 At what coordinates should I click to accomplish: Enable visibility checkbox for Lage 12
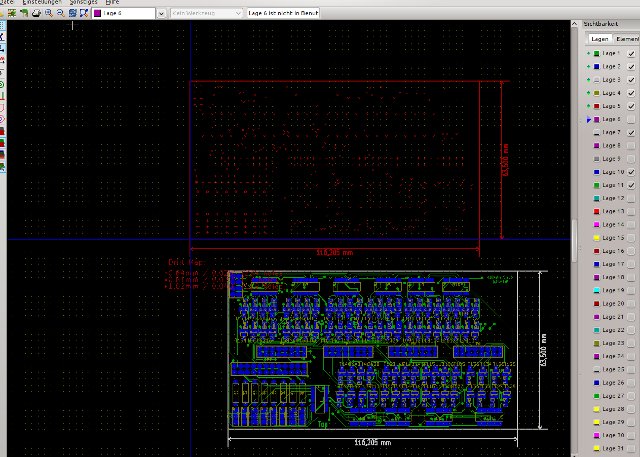(631, 198)
